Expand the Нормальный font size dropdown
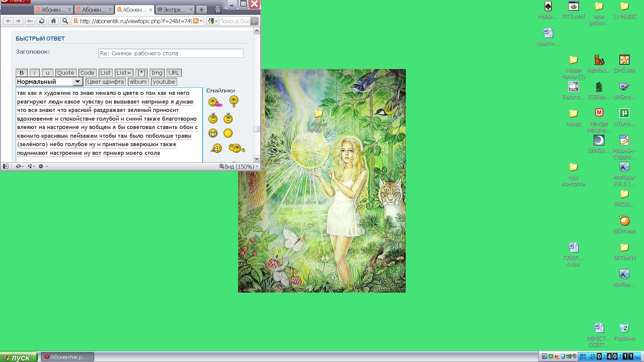The image size is (644, 362). (x=77, y=82)
